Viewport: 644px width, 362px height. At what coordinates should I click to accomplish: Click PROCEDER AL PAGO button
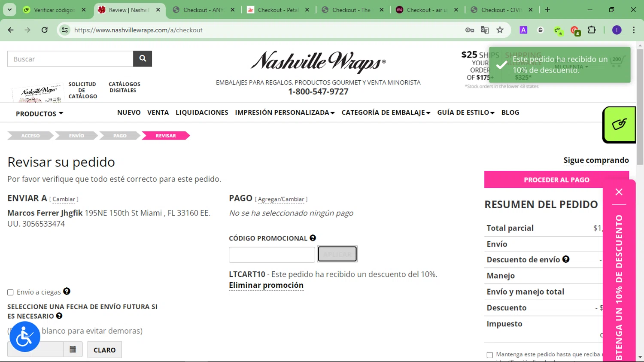(556, 179)
